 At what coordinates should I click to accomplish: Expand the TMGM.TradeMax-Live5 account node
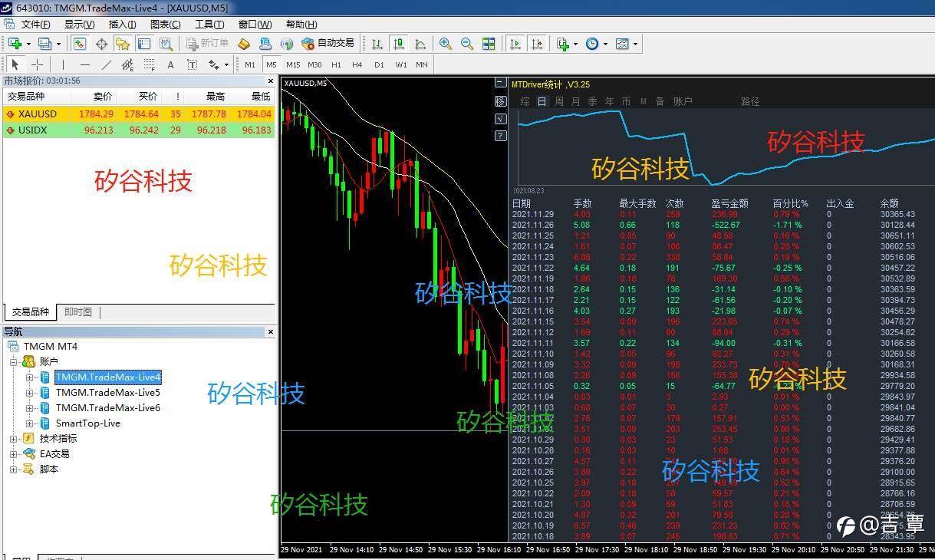click(x=30, y=393)
